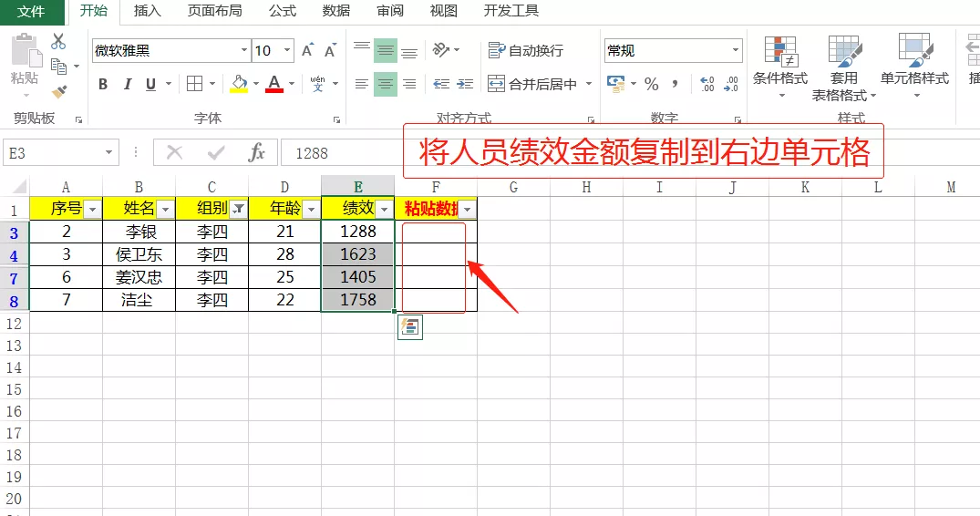The width and height of the screenshot is (980, 516).
Task: Apply percent style format
Action: pyautogui.click(x=651, y=84)
